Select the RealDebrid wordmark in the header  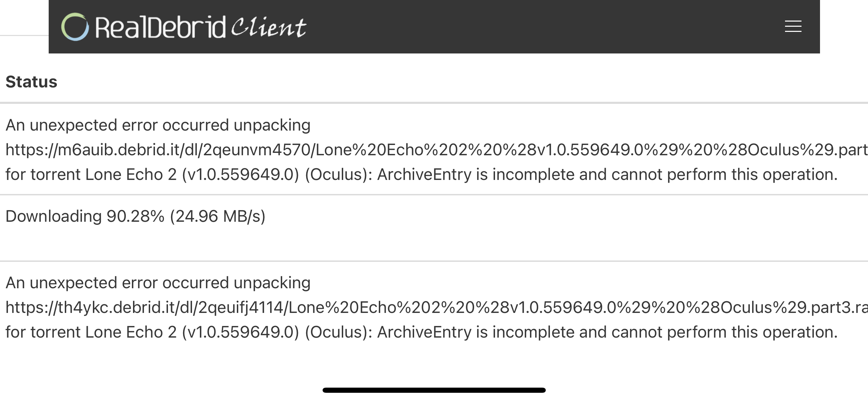coord(161,27)
